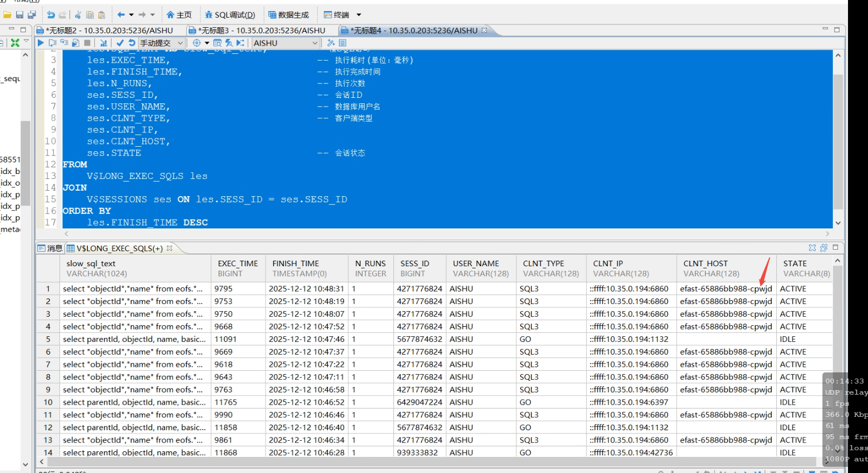Open the back navigation history dropdown arrow

pyautogui.click(x=132, y=15)
